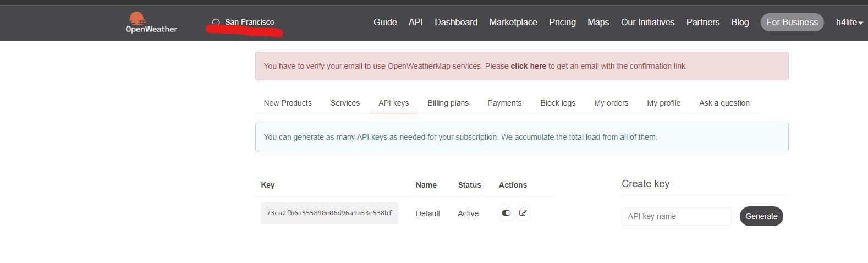
Task: Go to the My profile tab
Action: (x=663, y=103)
